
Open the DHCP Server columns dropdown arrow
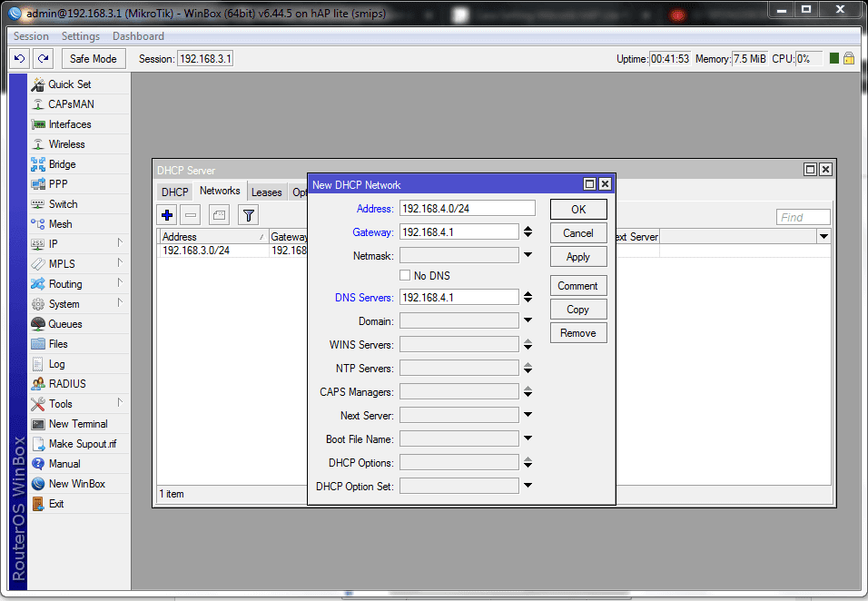824,236
